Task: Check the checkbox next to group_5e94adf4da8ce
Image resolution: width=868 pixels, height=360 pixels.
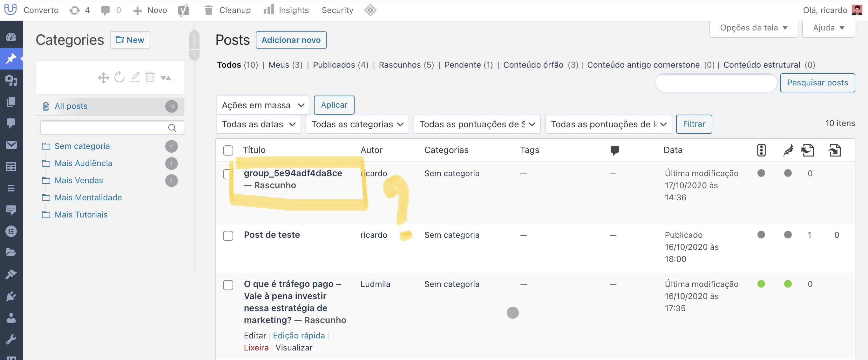Action: pos(228,174)
